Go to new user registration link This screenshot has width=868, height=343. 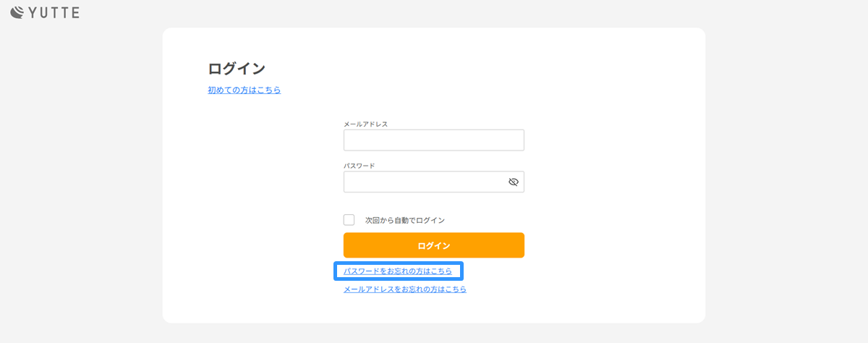coord(244,90)
